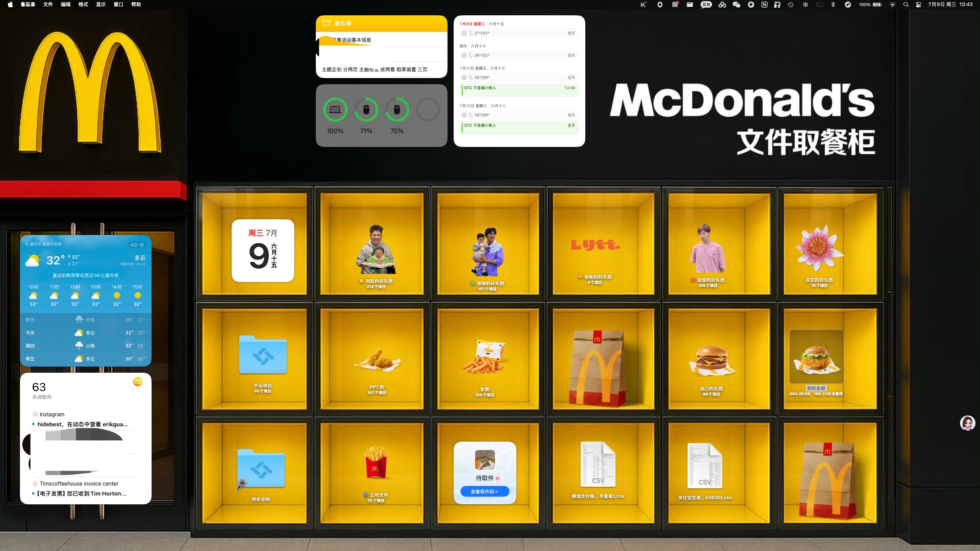Open the 窗口 menu
Screen dimensions: 980x551
tap(118, 5)
